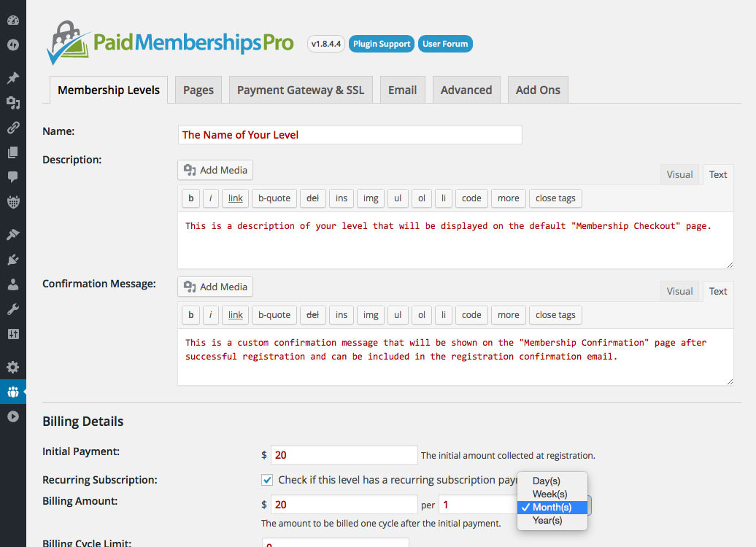Open Links chain icon in the sidebar

13,127
